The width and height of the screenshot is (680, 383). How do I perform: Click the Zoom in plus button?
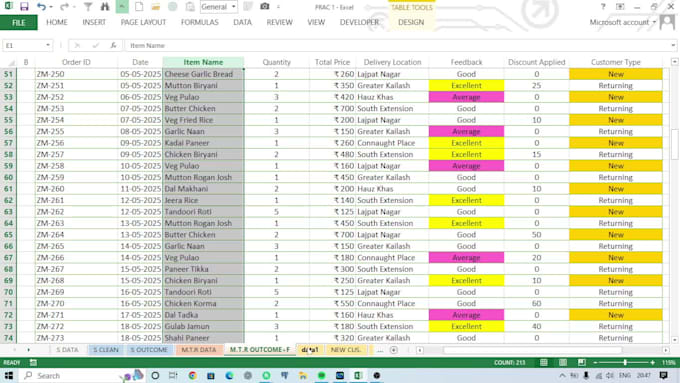pos(652,362)
